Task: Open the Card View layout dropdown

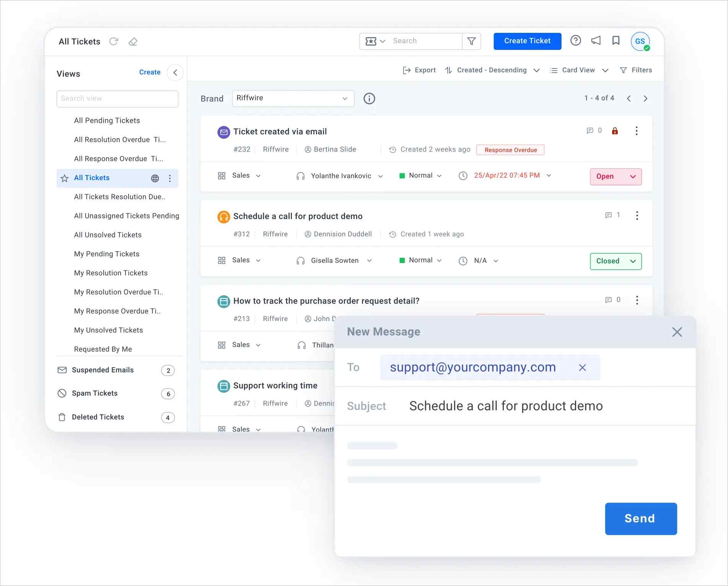Action: pyautogui.click(x=579, y=70)
